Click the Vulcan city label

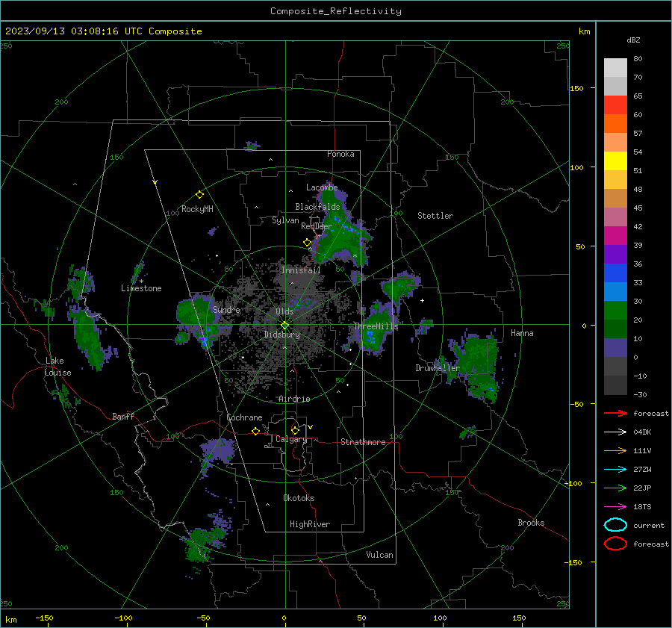click(380, 555)
